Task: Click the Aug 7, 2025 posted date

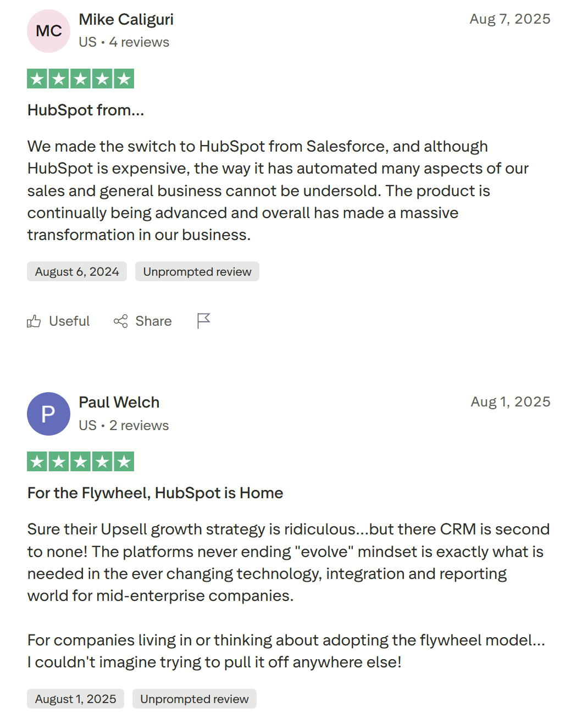Action: pos(510,19)
